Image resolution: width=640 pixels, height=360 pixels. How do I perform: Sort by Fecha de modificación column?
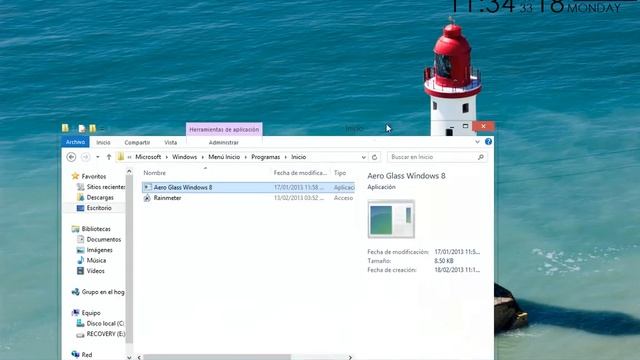tap(300, 173)
